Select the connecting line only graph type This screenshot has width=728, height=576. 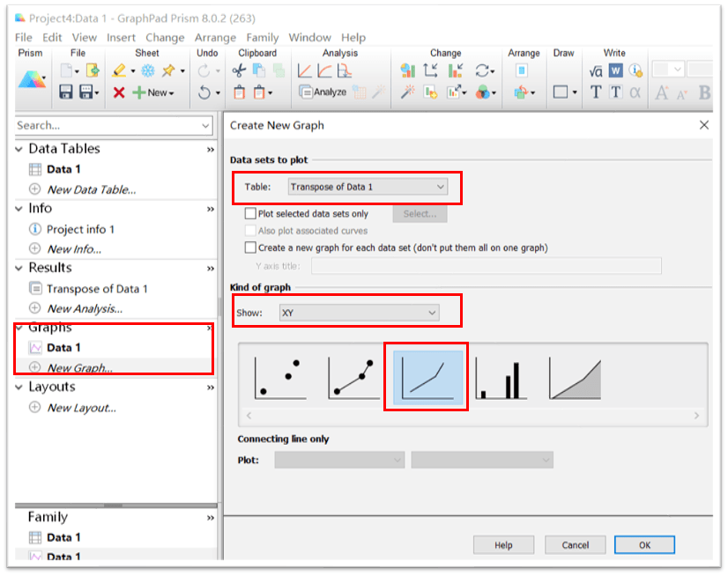(x=427, y=376)
